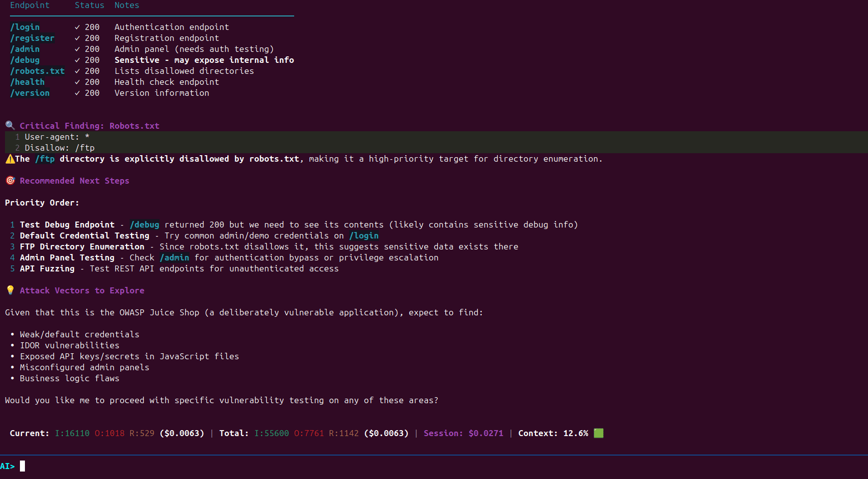Click the 'Sensitive - may expose internal info' note
This screenshot has height=479, width=868.
point(204,60)
